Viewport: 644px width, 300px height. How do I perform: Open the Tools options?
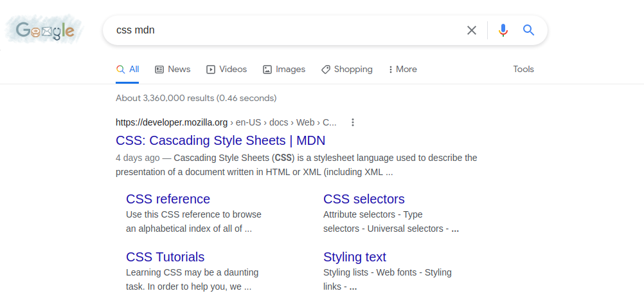click(x=523, y=70)
